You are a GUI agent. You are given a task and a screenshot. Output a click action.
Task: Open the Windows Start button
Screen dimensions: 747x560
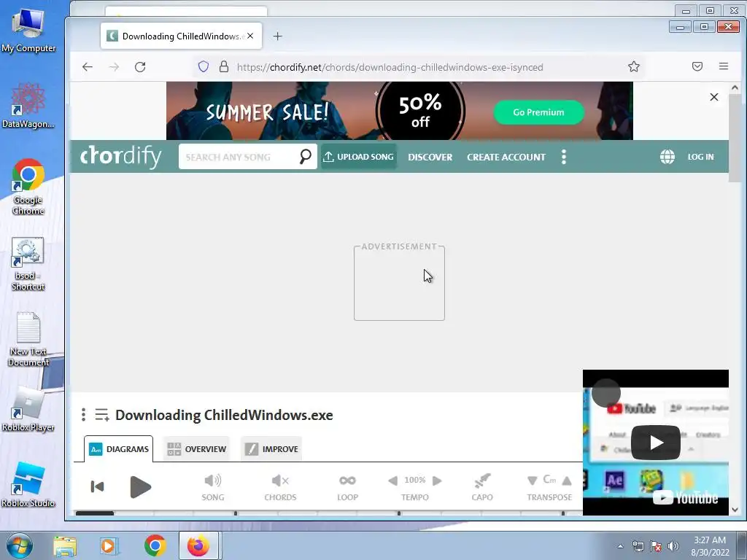point(18,545)
